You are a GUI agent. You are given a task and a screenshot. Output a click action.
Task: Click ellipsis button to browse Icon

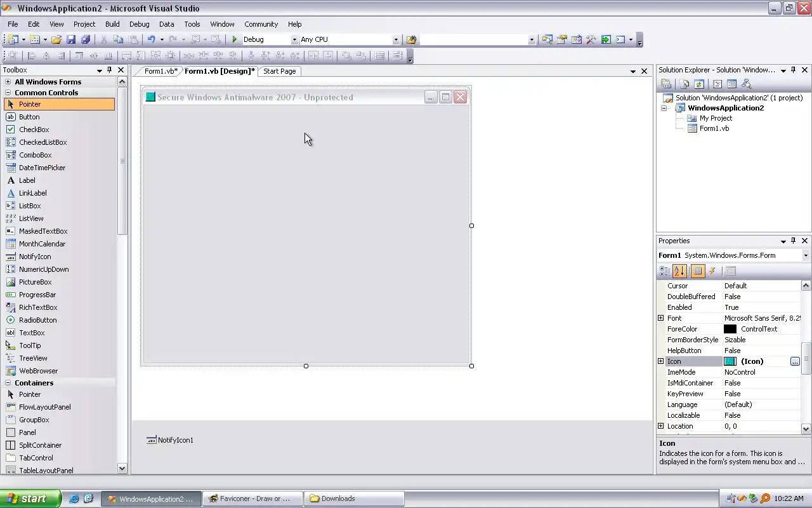[795, 361]
